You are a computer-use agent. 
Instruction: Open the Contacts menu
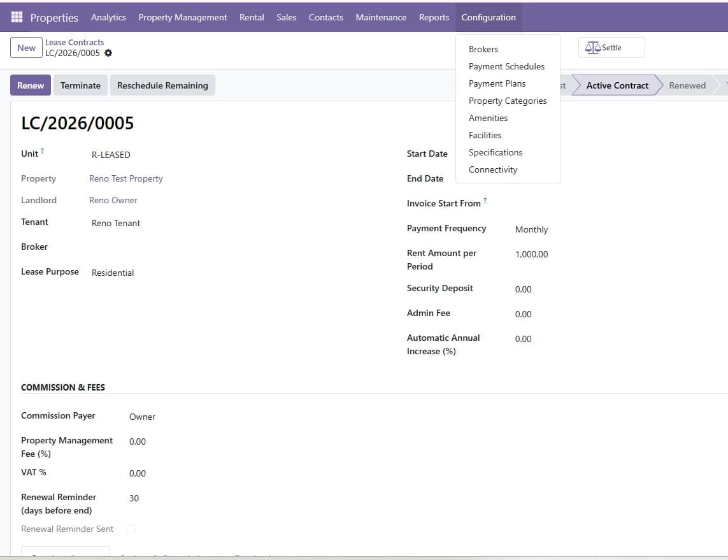[x=326, y=17]
